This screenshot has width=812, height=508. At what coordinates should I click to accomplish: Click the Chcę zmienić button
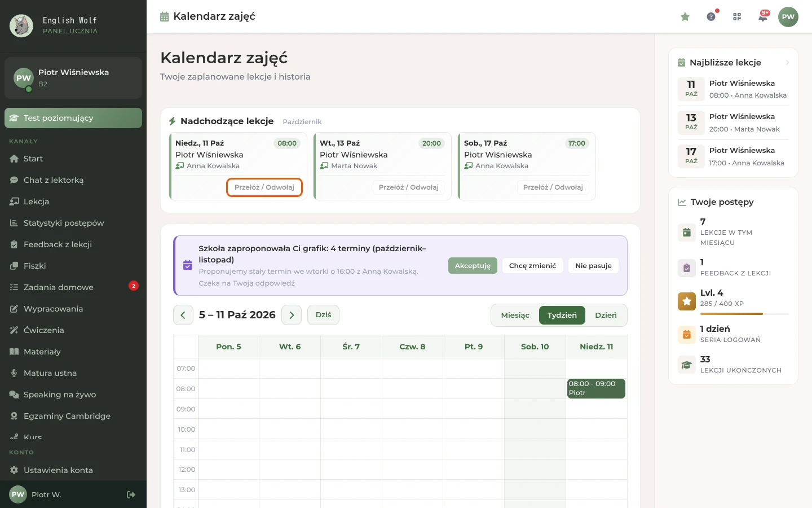(532, 266)
